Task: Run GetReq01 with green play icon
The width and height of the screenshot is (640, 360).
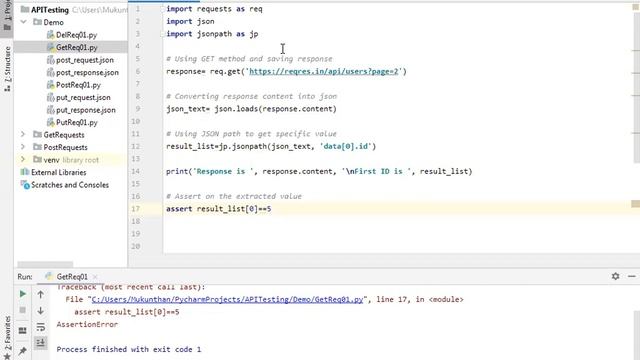Action: (23, 294)
